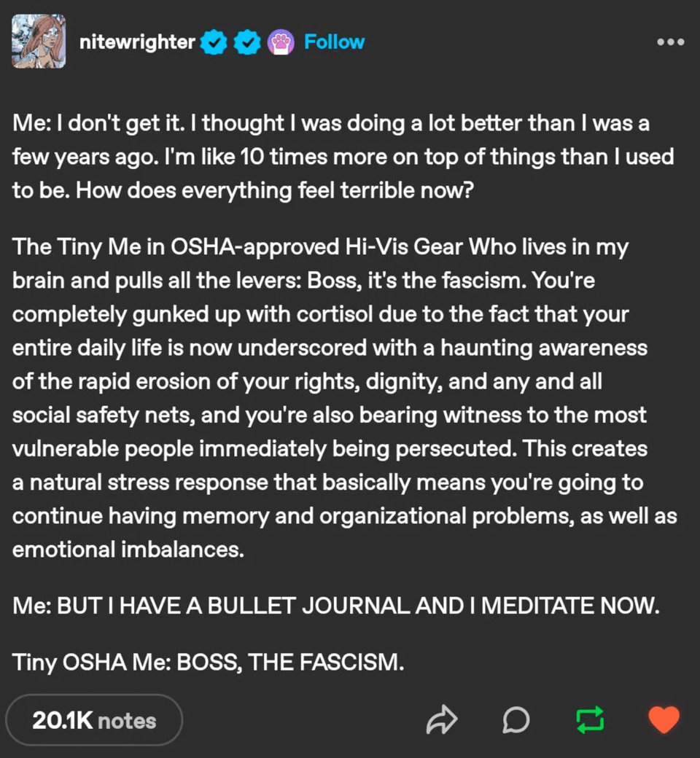This screenshot has width=700, height=758.
Task: Click the line starting "vulnerable people immediately being persecuted"
Action: point(330,448)
